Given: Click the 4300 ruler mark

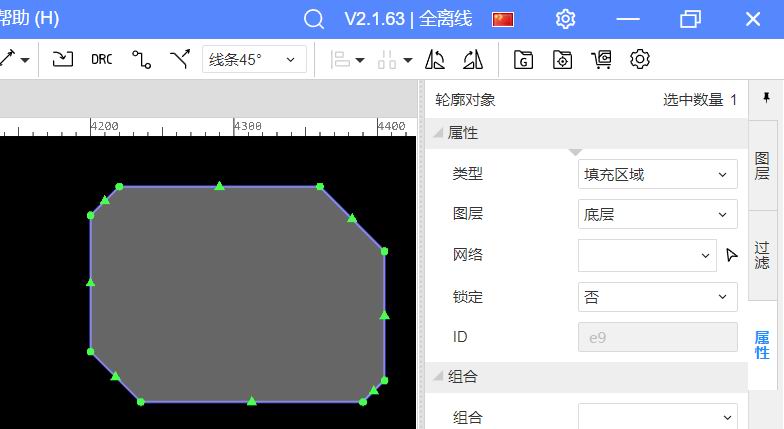Looking at the screenshot, I should tap(248, 126).
